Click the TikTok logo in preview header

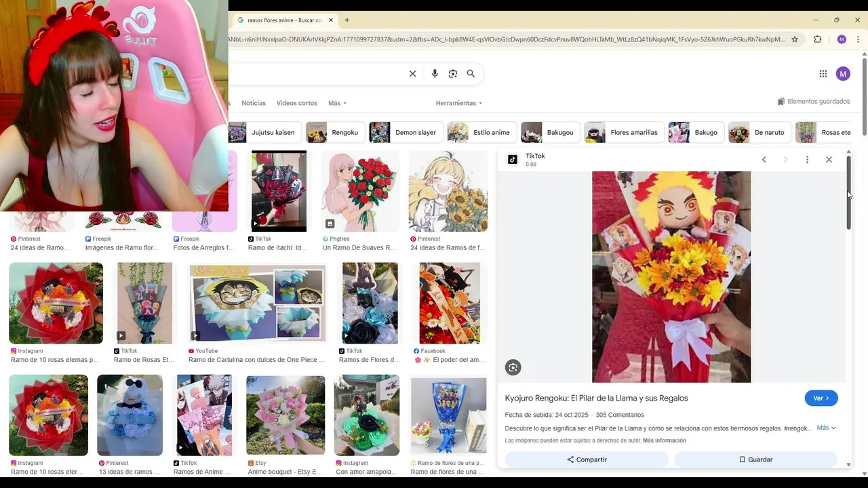(x=513, y=160)
